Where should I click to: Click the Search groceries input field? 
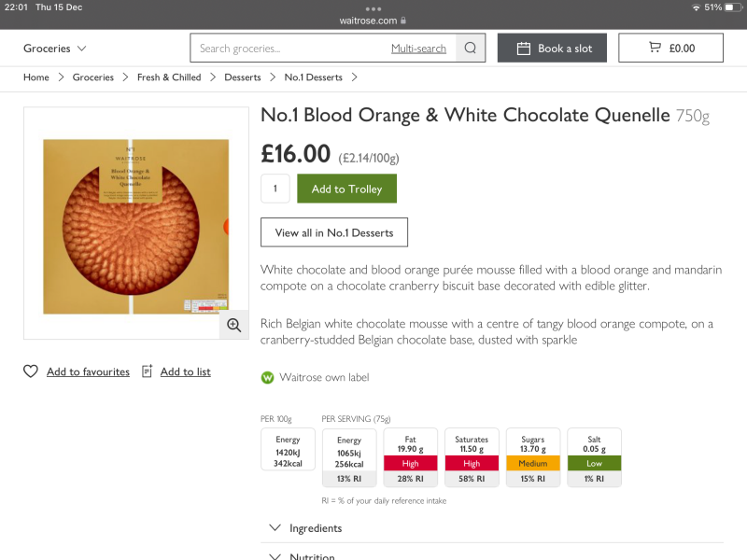coord(290,48)
